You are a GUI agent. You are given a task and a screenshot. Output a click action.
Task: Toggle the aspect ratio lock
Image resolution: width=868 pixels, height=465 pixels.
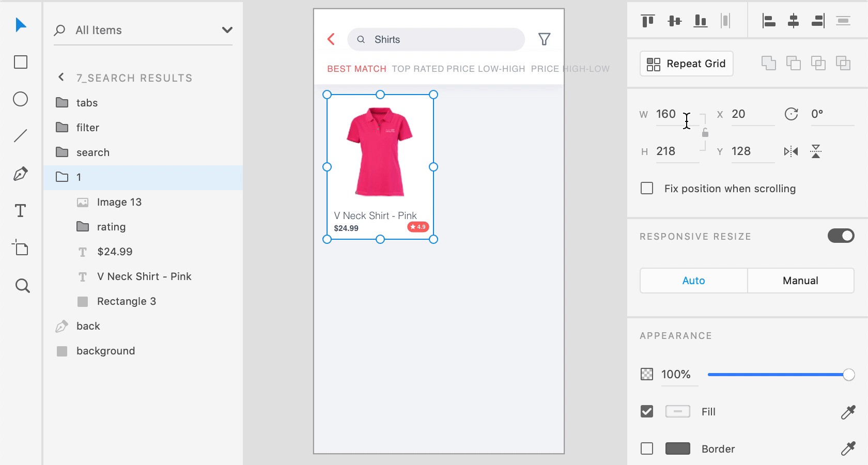tap(705, 133)
